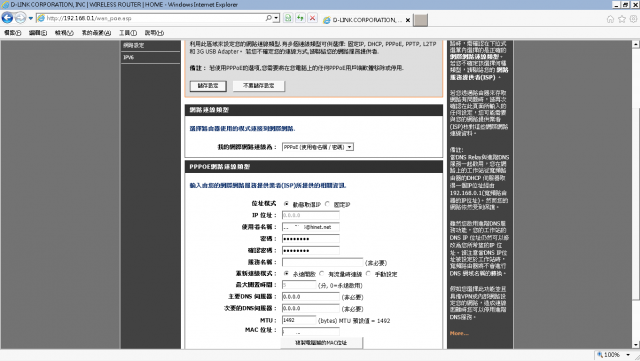Viewport: 640px width, 361px height.
Task: Open the View menu (third menu item)
Action: (x=64, y=33)
